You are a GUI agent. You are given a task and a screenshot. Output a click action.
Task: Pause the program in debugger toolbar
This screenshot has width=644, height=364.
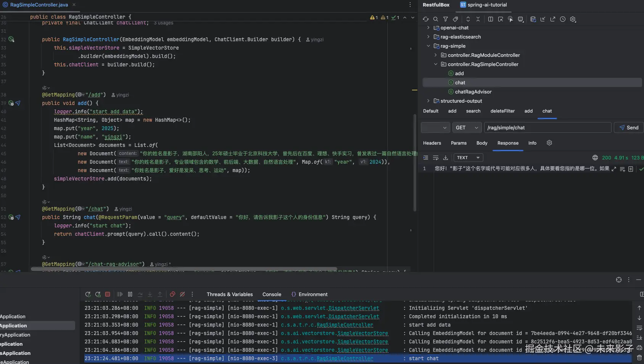[x=130, y=294]
